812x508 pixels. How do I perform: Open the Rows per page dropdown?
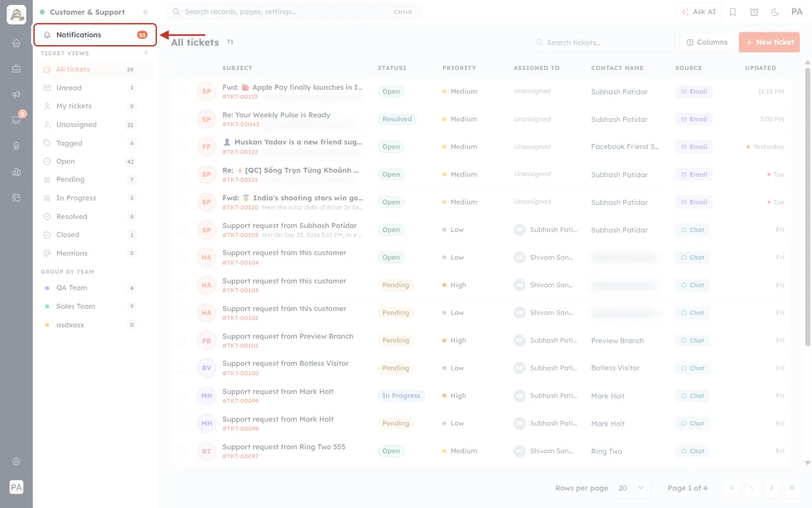point(631,488)
